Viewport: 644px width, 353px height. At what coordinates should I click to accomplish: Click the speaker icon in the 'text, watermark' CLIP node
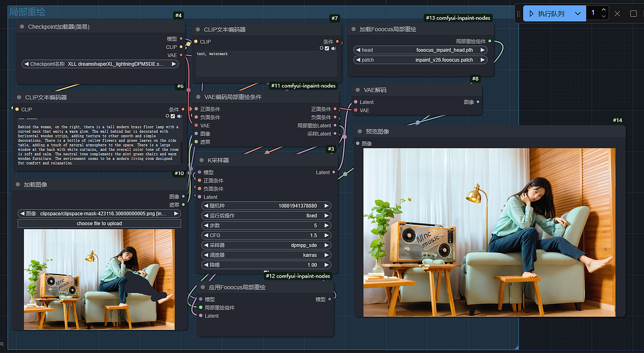coord(334,48)
